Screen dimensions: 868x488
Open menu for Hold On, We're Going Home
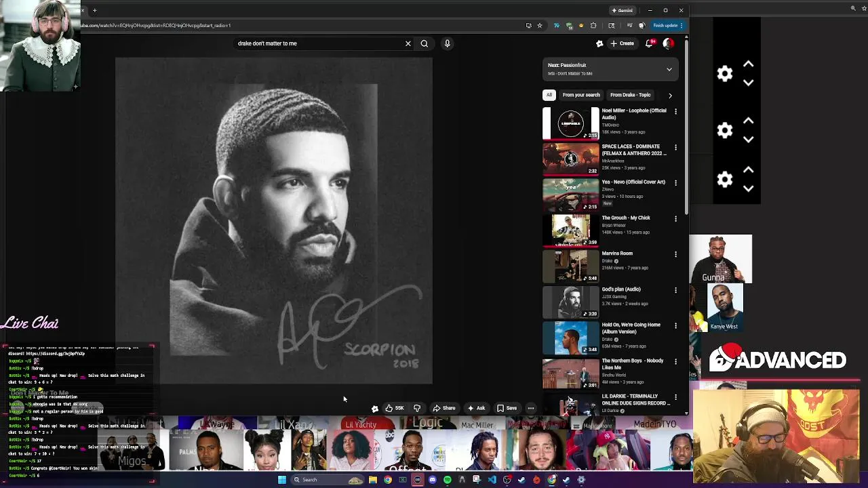coord(675,325)
